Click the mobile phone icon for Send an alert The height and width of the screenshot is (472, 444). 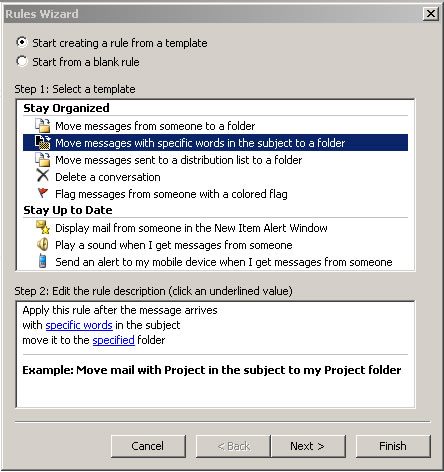(42, 261)
